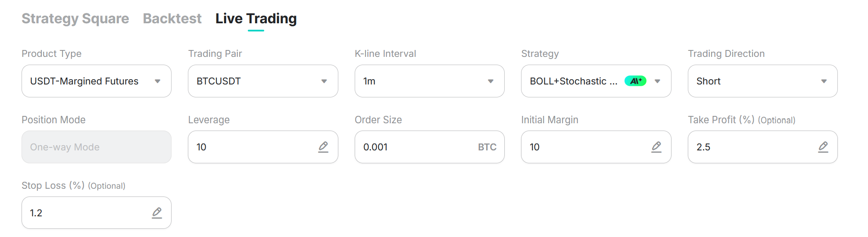Open the K-line Interval 1m dropdown
Screen dimensions: 868x237
pyautogui.click(x=430, y=81)
